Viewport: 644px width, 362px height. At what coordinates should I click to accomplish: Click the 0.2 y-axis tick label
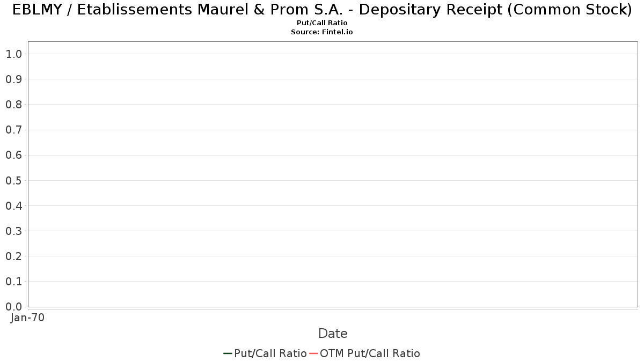(x=13, y=256)
